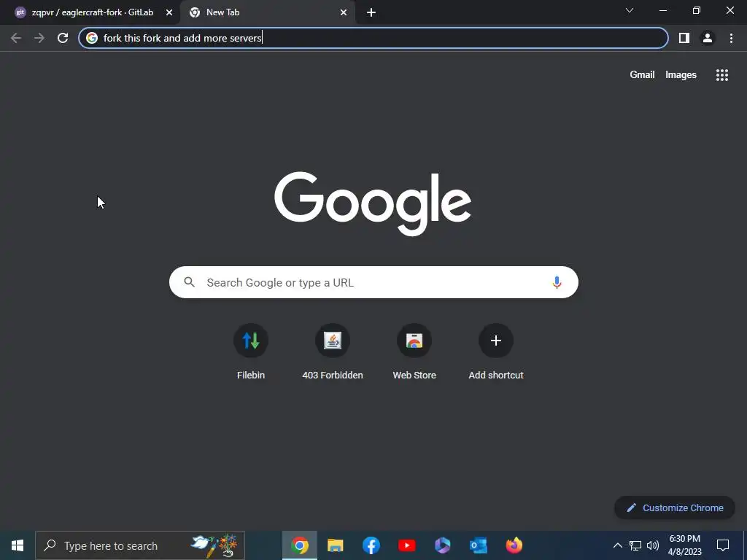The height and width of the screenshot is (560, 747).
Task: Click the Customize Chrome button
Action: tap(675, 507)
